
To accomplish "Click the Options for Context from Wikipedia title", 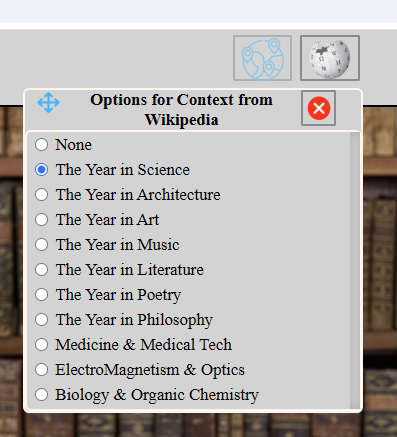I will [x=181, y=109].
